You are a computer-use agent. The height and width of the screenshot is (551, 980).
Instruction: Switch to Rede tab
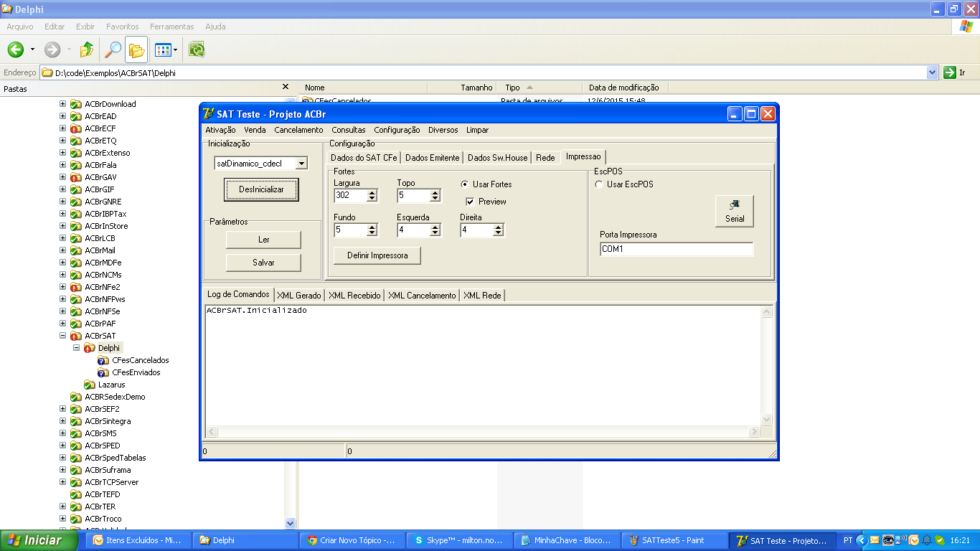[545, 158]
